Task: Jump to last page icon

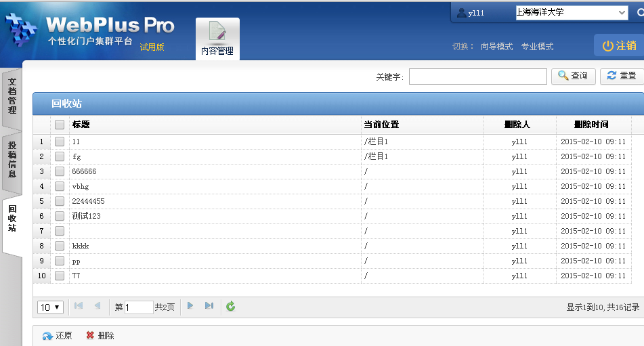Action: tap(209, 306)
